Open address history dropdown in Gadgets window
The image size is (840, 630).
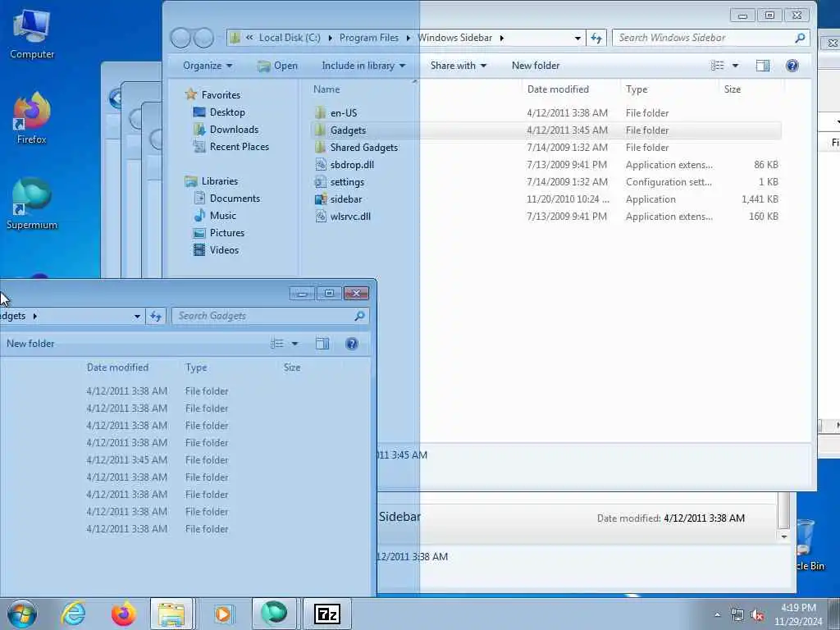tap(137, 316)
